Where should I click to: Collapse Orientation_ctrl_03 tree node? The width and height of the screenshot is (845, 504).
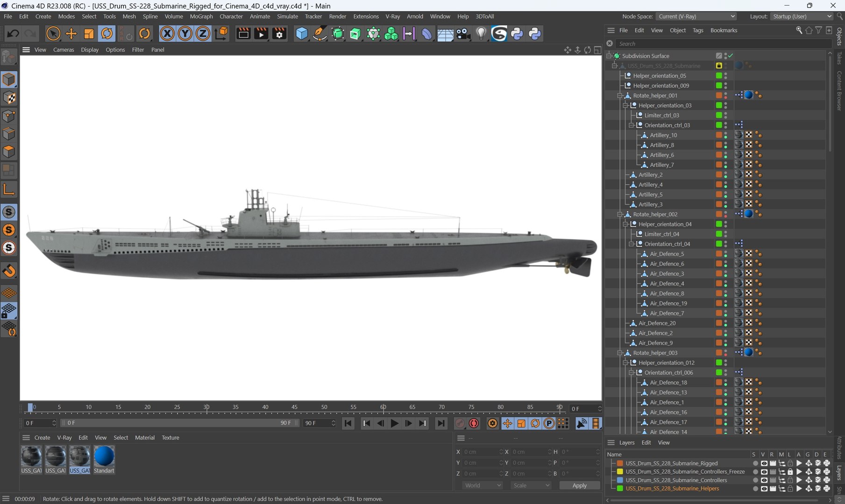pos(631,125)
